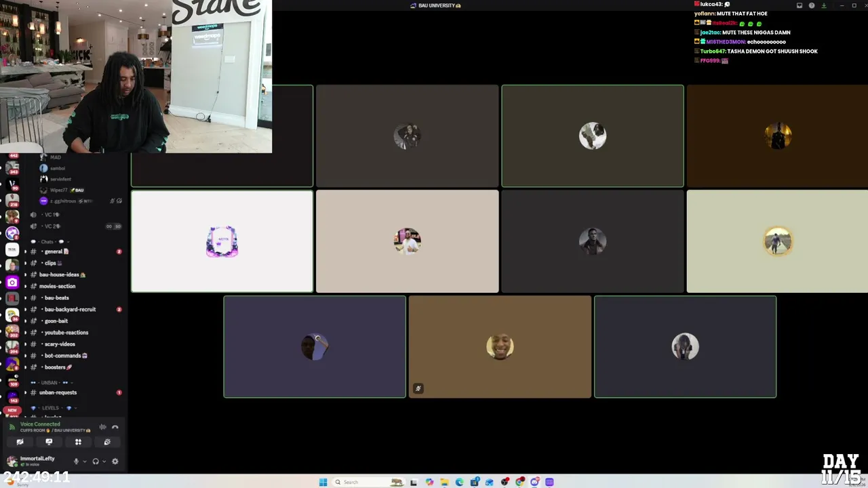Open the server with the 218 badge
Viewport: 868px width, 488px height.
(12, 200)
